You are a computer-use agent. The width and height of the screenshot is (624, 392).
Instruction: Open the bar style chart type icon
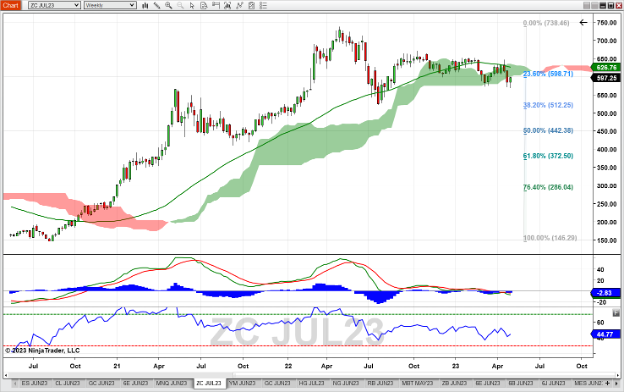pos(145,6)
